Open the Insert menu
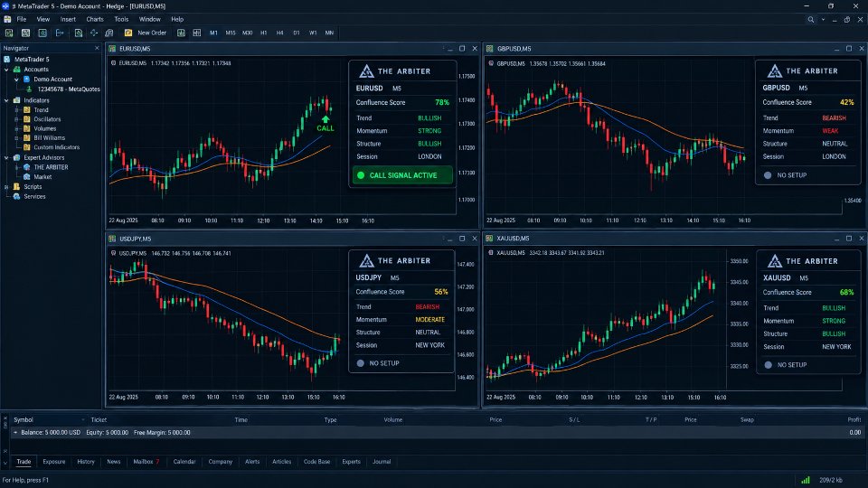The width and height of the screenshot is (868, 488). click(x=68, y=19)
